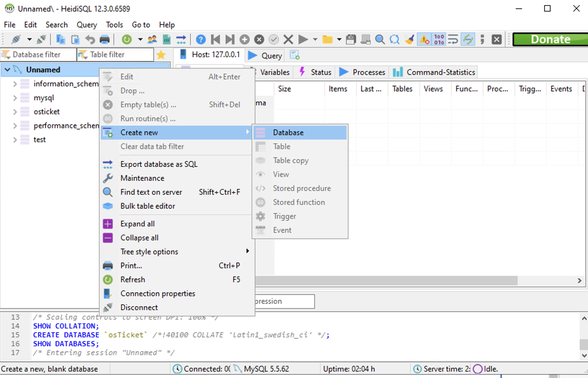Toggle the binary 100/010 hex display button
588x378 pixels.
click(439, 39)
